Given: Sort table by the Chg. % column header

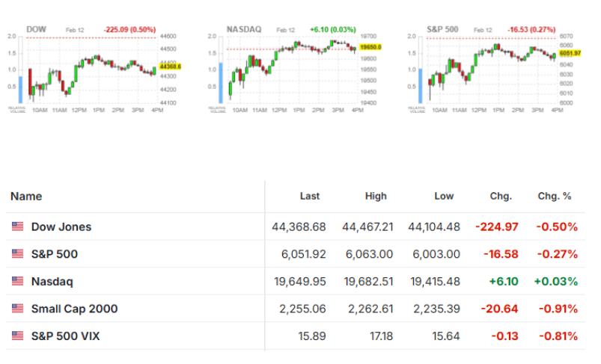Looking at the screenshot, I should tap(555, 197).
